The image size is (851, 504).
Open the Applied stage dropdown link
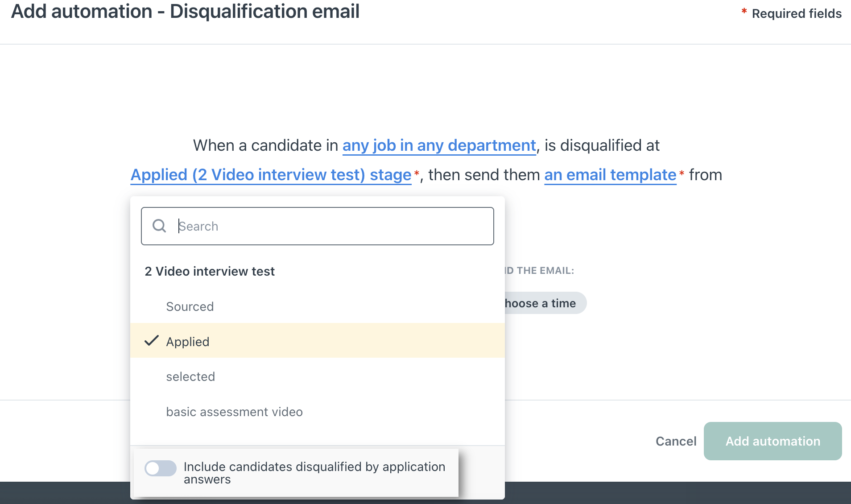coord(271,175)
